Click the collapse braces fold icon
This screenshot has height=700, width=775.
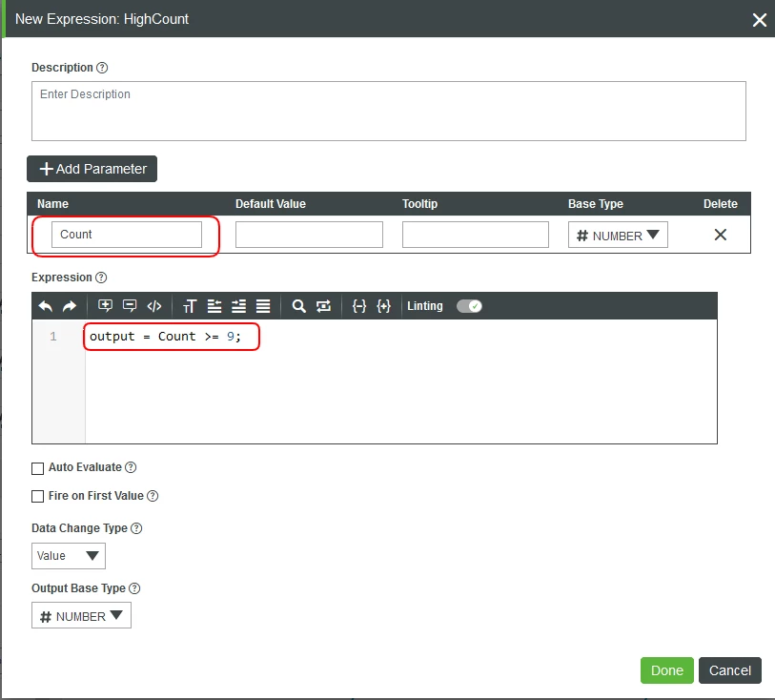tap(359, 306)
